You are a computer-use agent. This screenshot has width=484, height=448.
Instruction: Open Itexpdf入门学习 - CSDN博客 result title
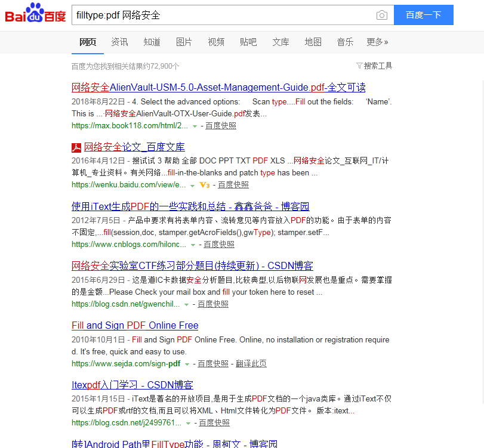point(132,385)
